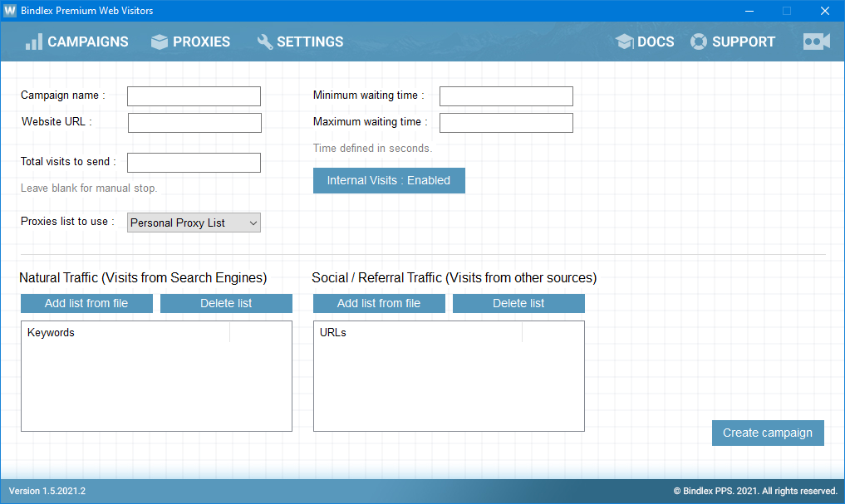Click the URLs column header

coord(418,332)
